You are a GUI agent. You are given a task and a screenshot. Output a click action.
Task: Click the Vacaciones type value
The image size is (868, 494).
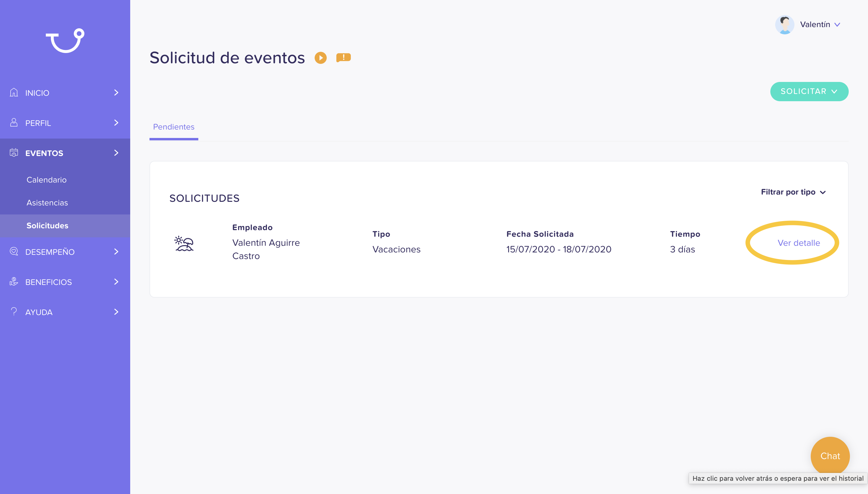pos(396,249)
